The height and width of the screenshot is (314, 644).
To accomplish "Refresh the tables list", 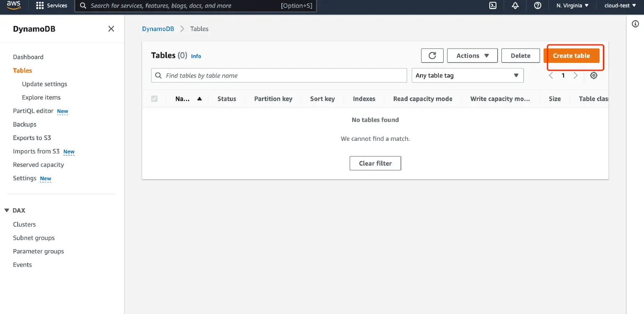I will tap(432, 55).
